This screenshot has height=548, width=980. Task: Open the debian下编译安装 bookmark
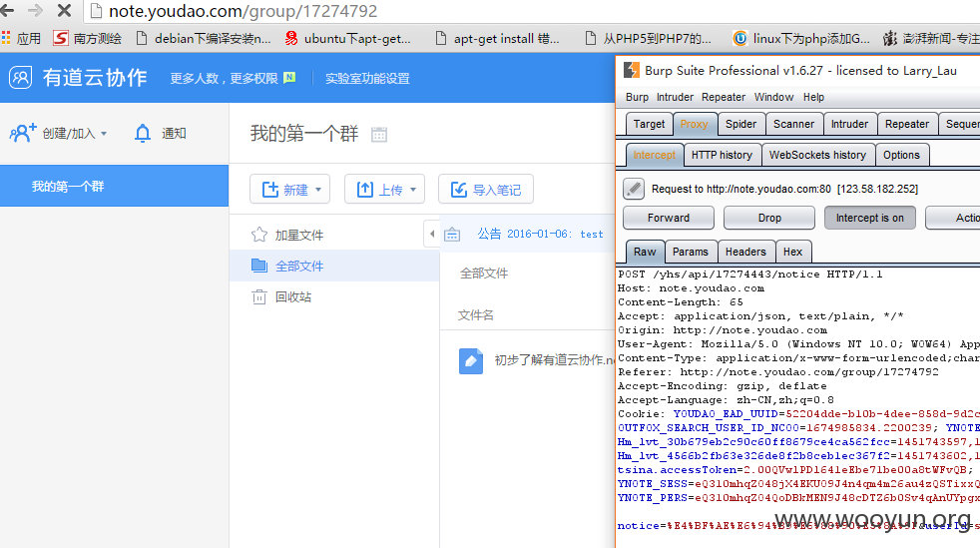click(x=204, y=38)
